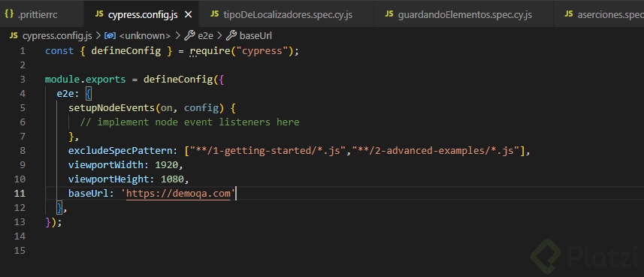Viewport: 644px width, 277px height.
Task: Click the <unknown> breadcrumb segment
Action: point(144,36)
